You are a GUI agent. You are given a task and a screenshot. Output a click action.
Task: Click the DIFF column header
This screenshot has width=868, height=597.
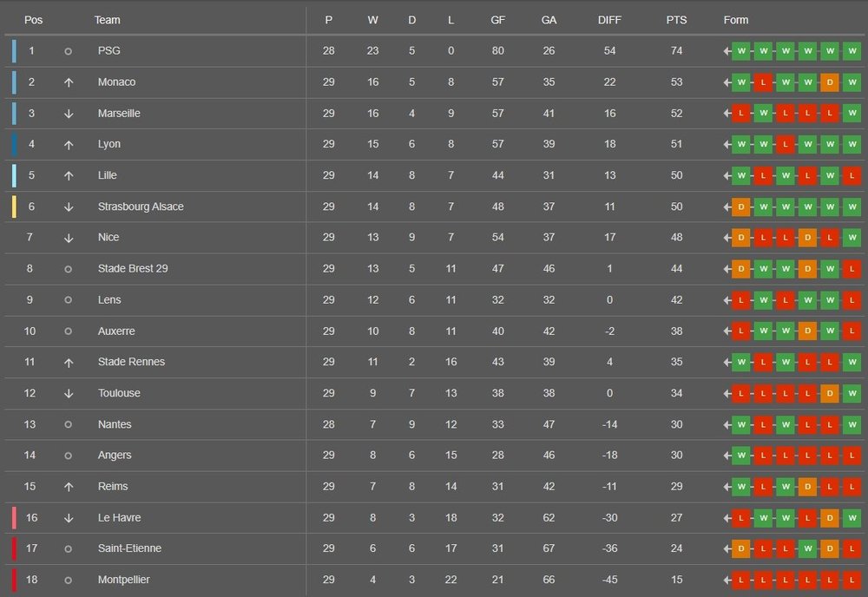609,20
